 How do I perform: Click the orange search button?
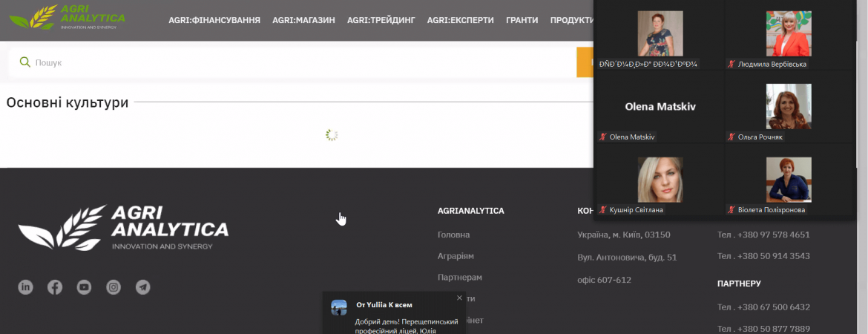tap(585, 62)
